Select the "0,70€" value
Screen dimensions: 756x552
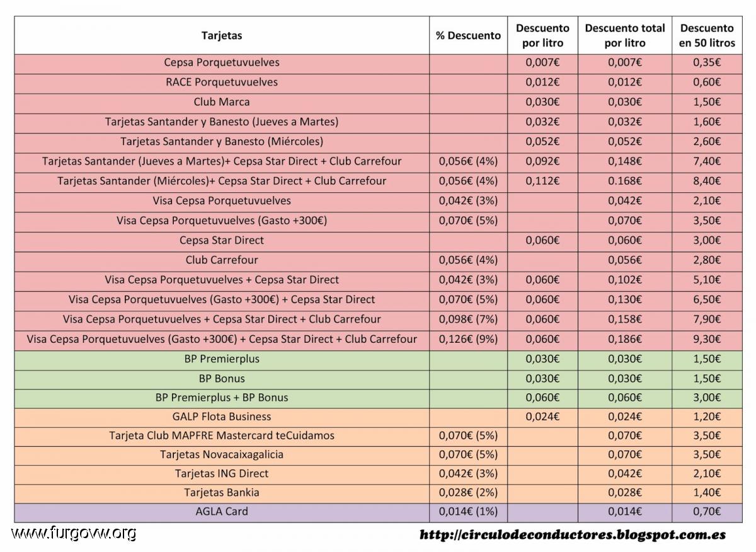pos(707,511)
